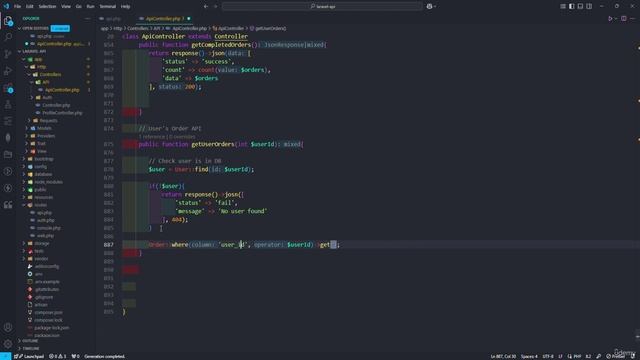This screenshot has height=360, width=640.
Task: Open the Search view in activity bar
Action: [x=8, y=37]
